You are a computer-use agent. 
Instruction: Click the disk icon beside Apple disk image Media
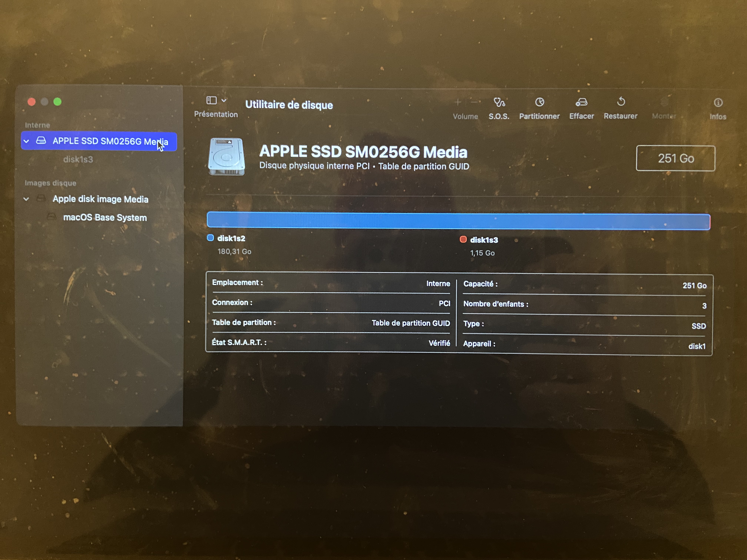[41, 198]
